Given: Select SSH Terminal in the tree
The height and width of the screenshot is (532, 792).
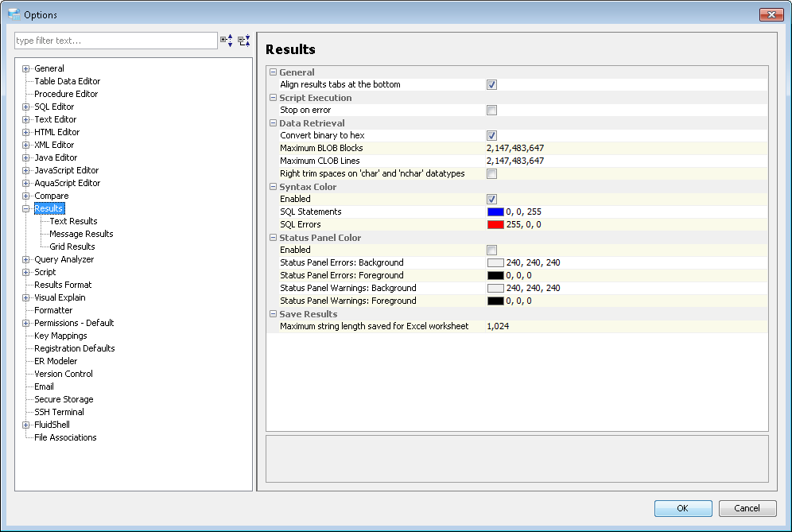Looking at the screenshot, I should pos(59,412).
